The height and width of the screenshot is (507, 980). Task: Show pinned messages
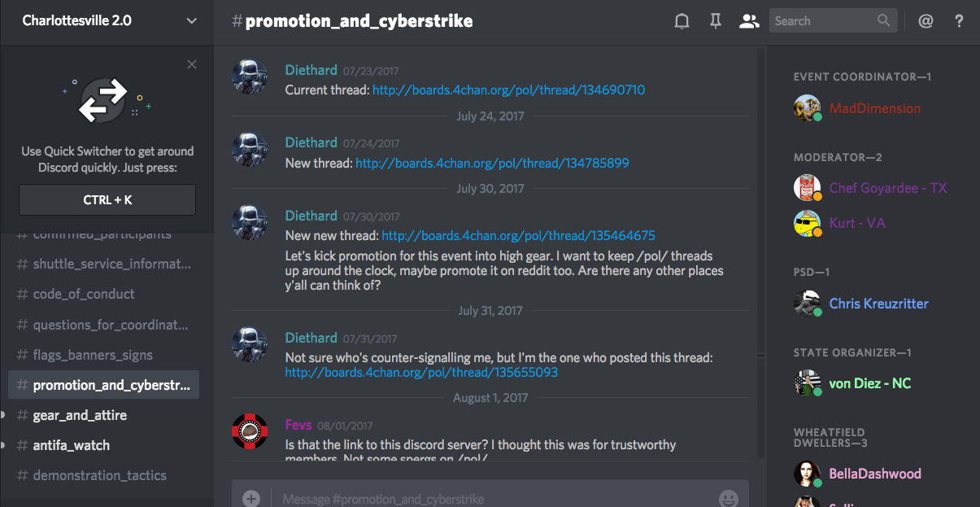tap(716, 21)
